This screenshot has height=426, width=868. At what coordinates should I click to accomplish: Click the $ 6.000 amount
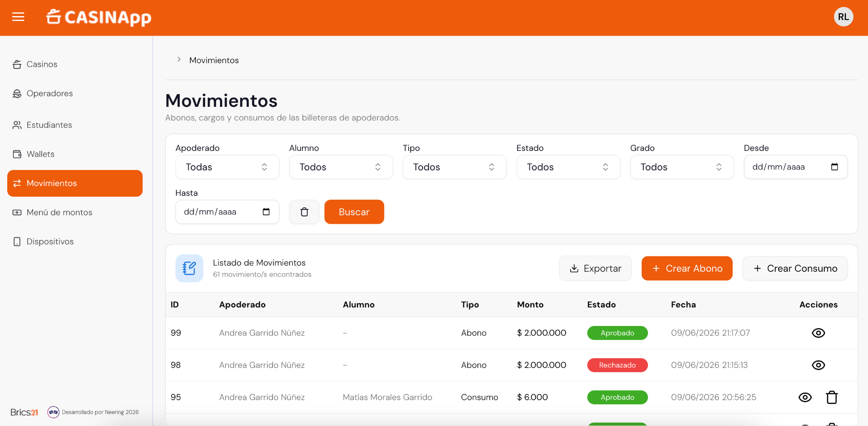point(532,398)
